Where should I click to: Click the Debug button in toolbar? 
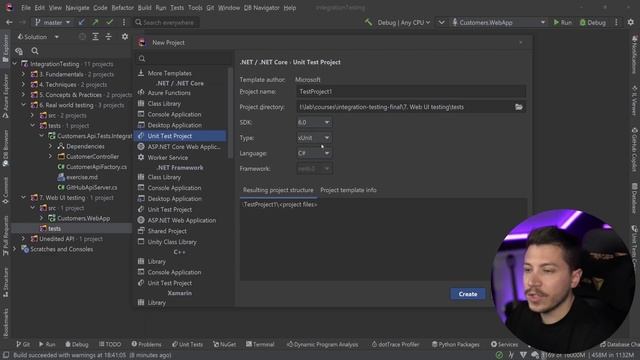(x=593, y=22)
